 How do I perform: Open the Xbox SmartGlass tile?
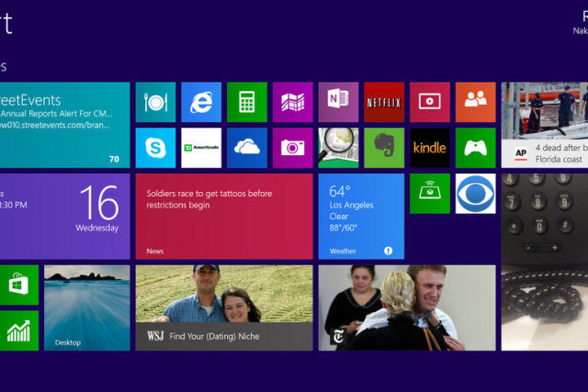[x=430, y=194]
